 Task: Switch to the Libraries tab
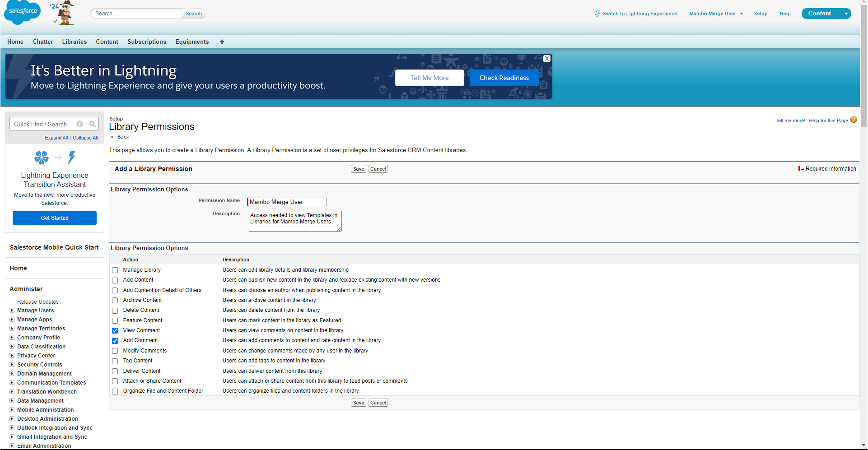74,42
